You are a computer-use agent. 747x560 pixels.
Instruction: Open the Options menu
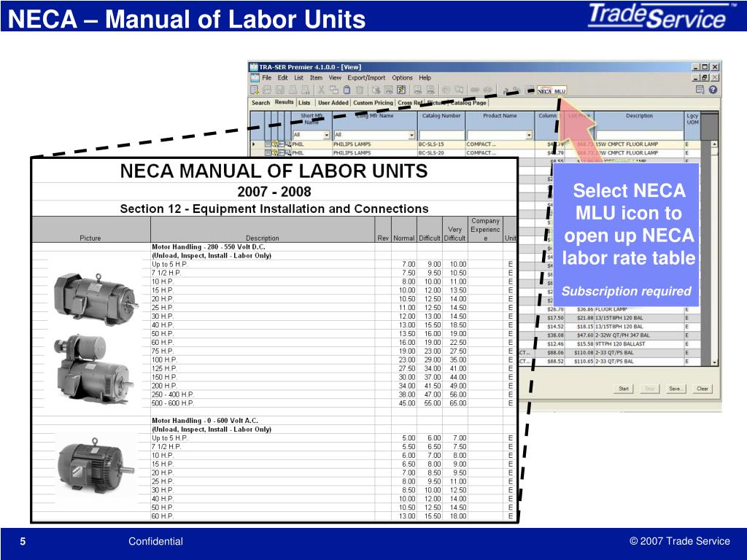402,77
